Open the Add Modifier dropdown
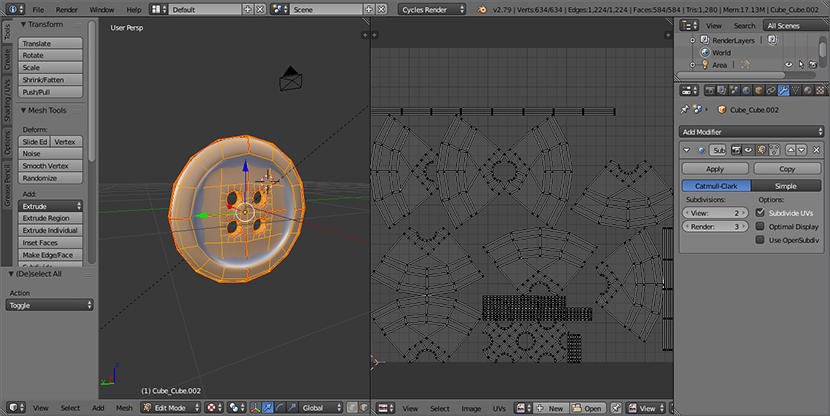This screenshot has width=830, height=416. [x=752, y=132]
